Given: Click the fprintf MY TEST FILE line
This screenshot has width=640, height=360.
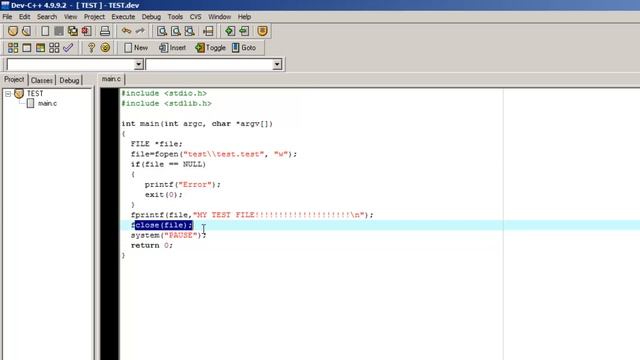Looking at the screenshot, I should coord(252,215).
